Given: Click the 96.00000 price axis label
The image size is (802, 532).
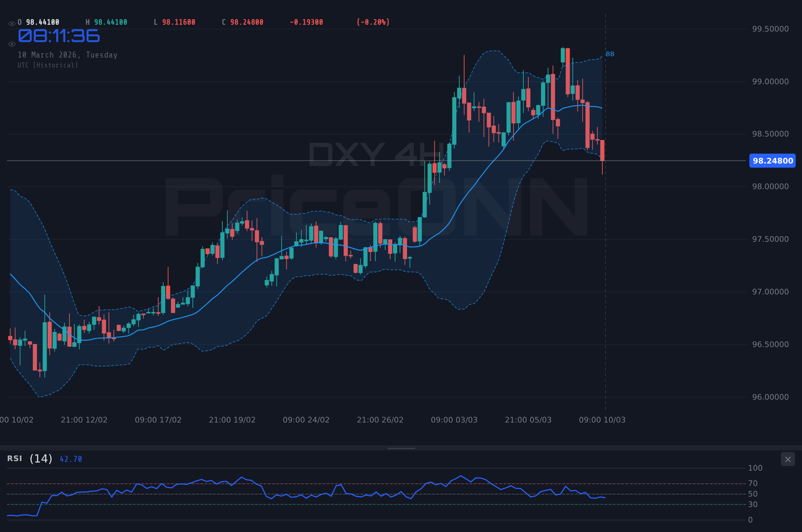Looking at the screenshot, I should (x=770, y=397).
